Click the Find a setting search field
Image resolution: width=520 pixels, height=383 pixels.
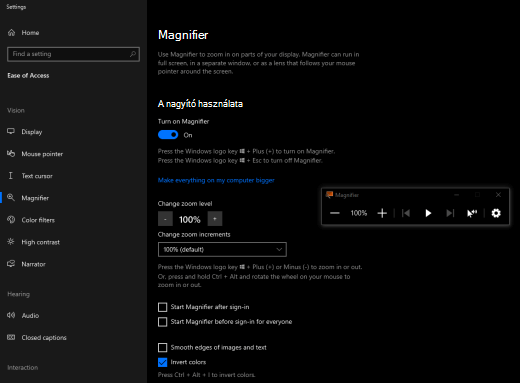click(73, 54)
